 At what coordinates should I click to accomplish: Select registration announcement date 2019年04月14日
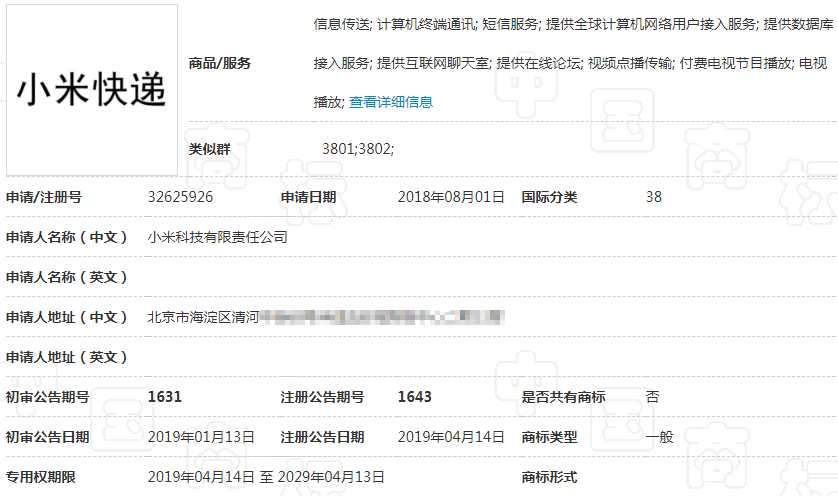(451, 437)
